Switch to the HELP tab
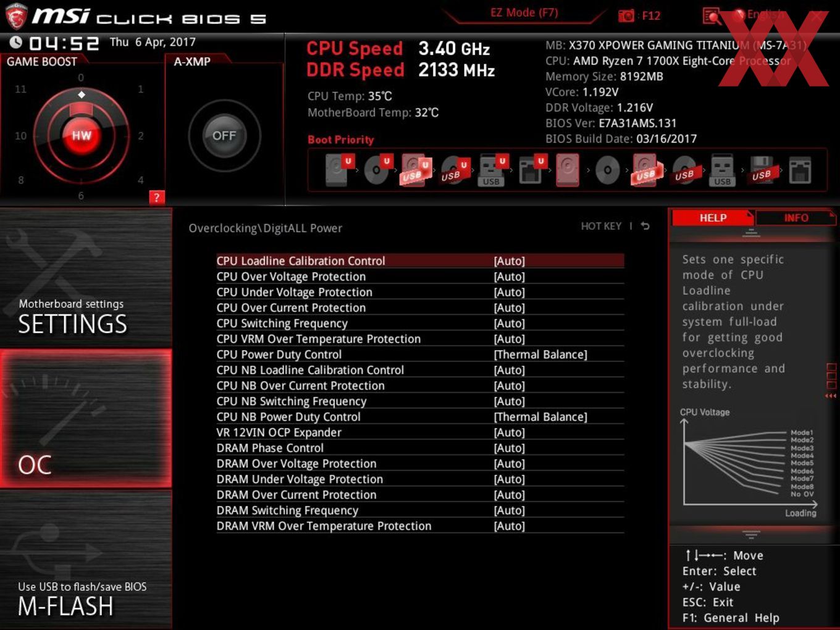Screen dimensions: 840x630 [713, 217]
